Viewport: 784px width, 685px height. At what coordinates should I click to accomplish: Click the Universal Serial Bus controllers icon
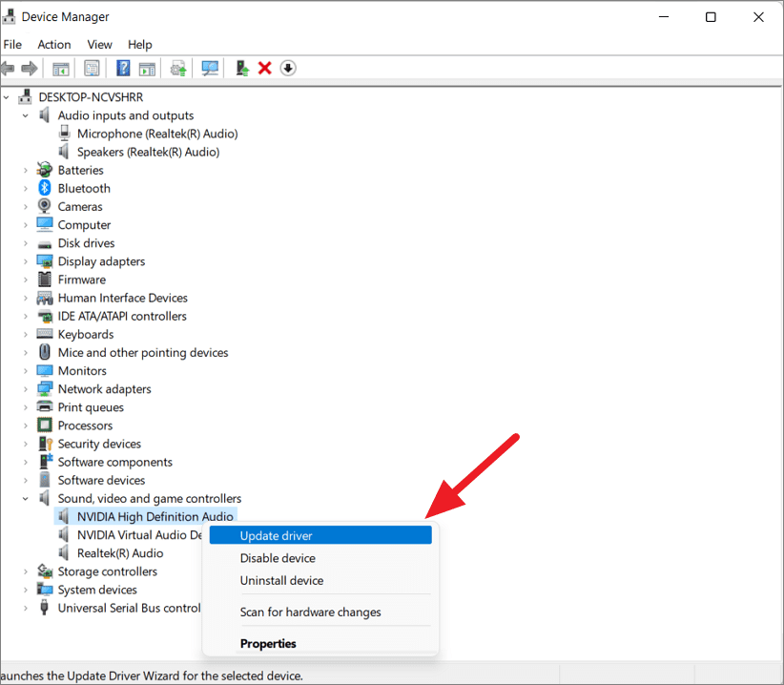pyautogui.click(x=44, y=608)
